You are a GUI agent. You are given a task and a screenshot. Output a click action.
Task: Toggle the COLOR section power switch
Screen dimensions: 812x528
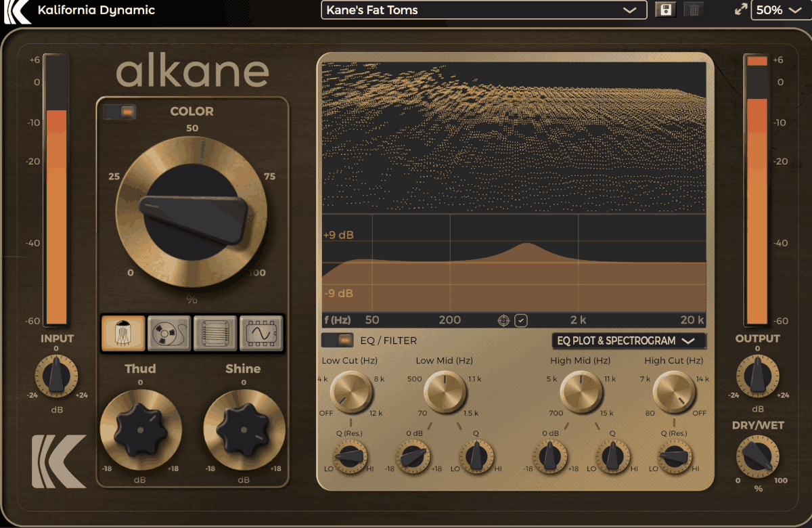pyautogui.click(x=120, y=112)
